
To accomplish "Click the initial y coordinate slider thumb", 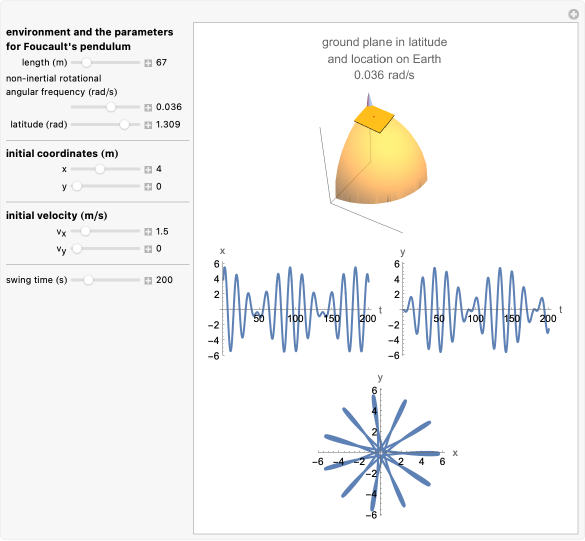I will [x=76, y=186].
